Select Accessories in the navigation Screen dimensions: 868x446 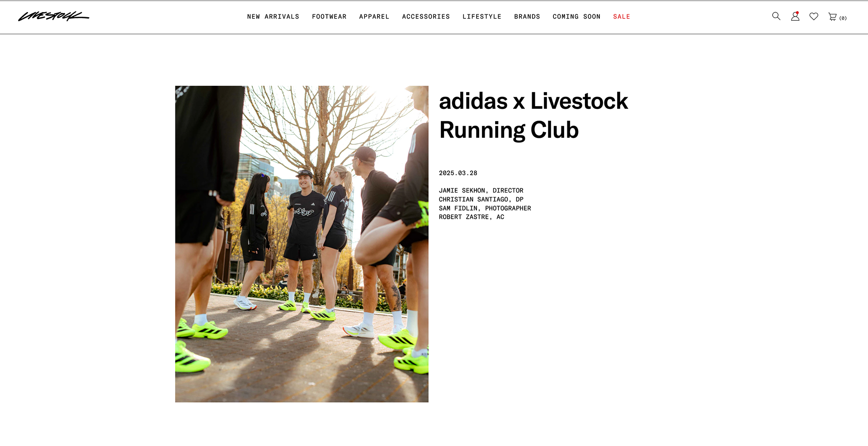tap(426, 17)
